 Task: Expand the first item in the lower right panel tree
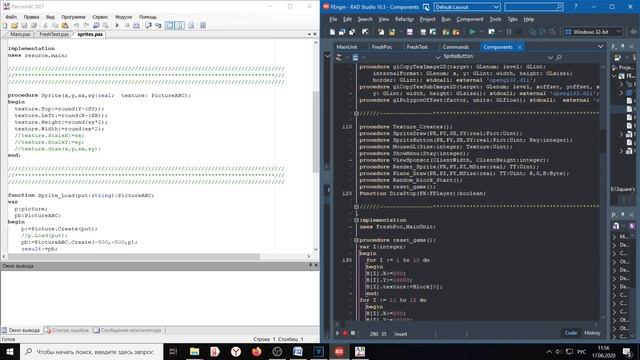(x=614, y=237)
